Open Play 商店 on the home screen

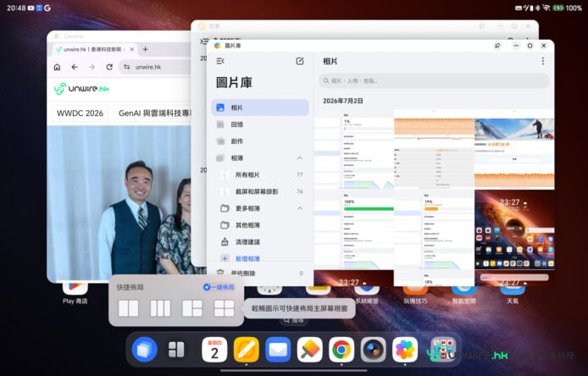[x=75, y=294]
